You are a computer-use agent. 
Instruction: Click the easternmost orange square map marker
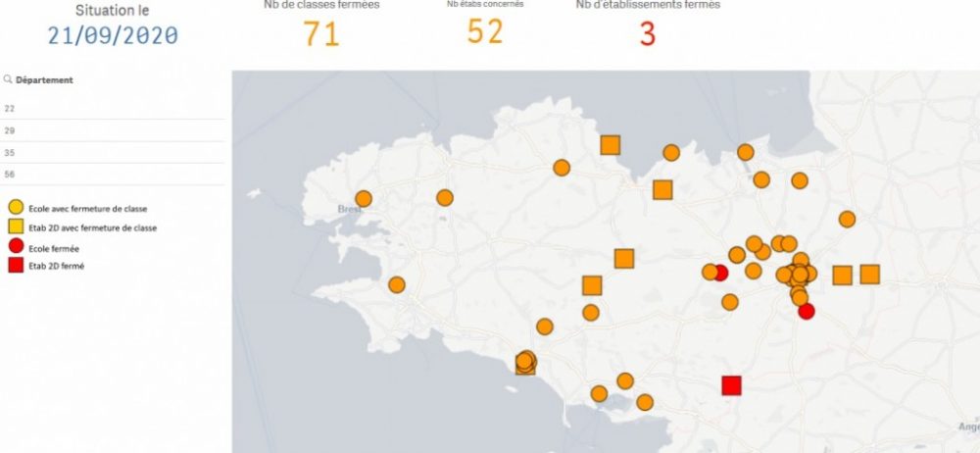[x=869, y=275]
